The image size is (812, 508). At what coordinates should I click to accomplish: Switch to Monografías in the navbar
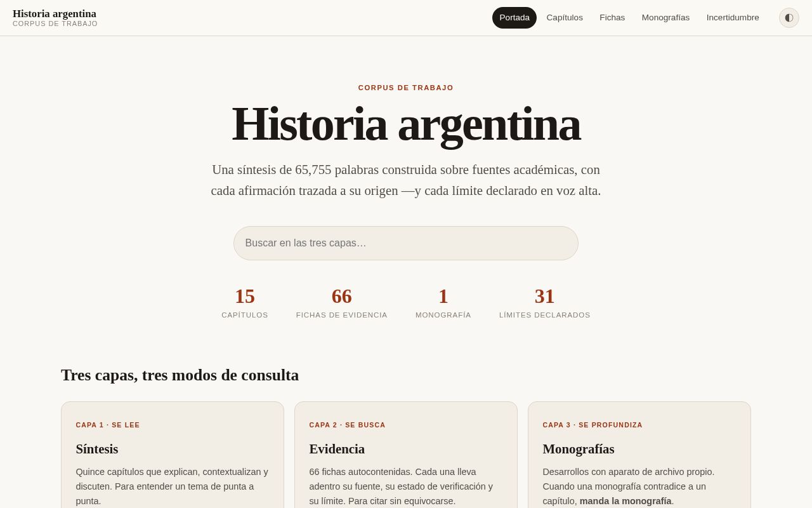point(665,18)
